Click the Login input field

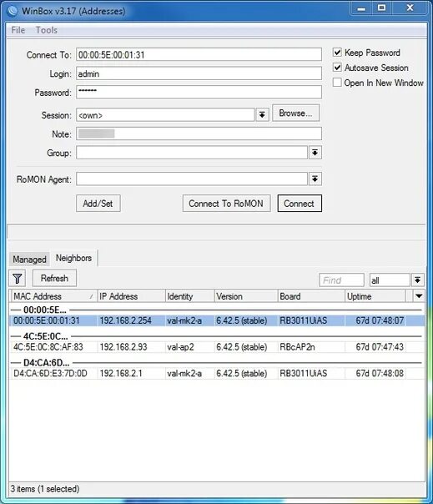pos(199,73)
